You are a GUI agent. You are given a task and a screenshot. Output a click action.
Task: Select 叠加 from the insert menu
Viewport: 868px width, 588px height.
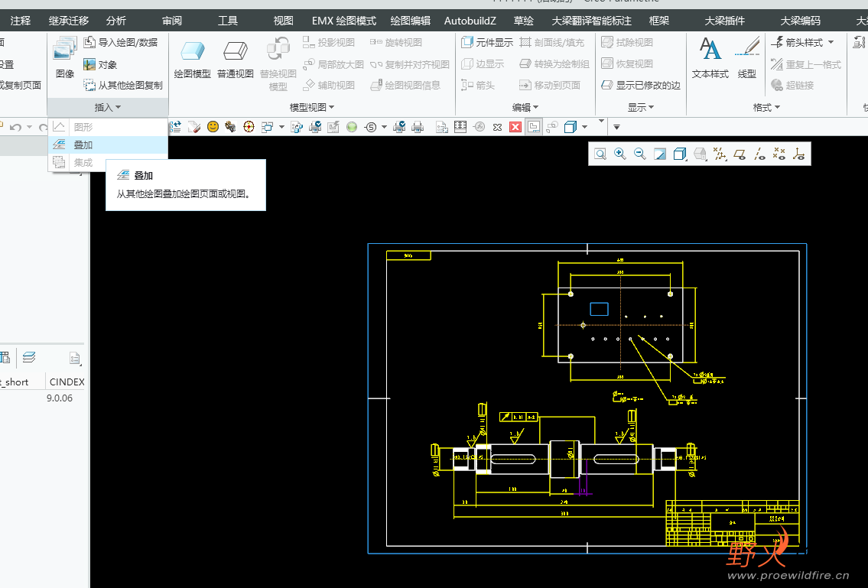(83, 145)
